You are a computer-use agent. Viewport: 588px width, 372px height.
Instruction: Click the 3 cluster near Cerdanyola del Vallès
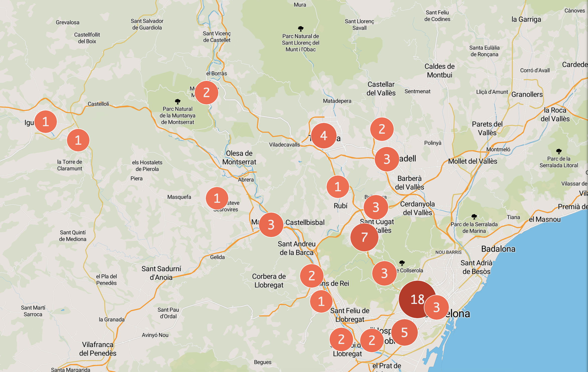(x=376, y=207)
